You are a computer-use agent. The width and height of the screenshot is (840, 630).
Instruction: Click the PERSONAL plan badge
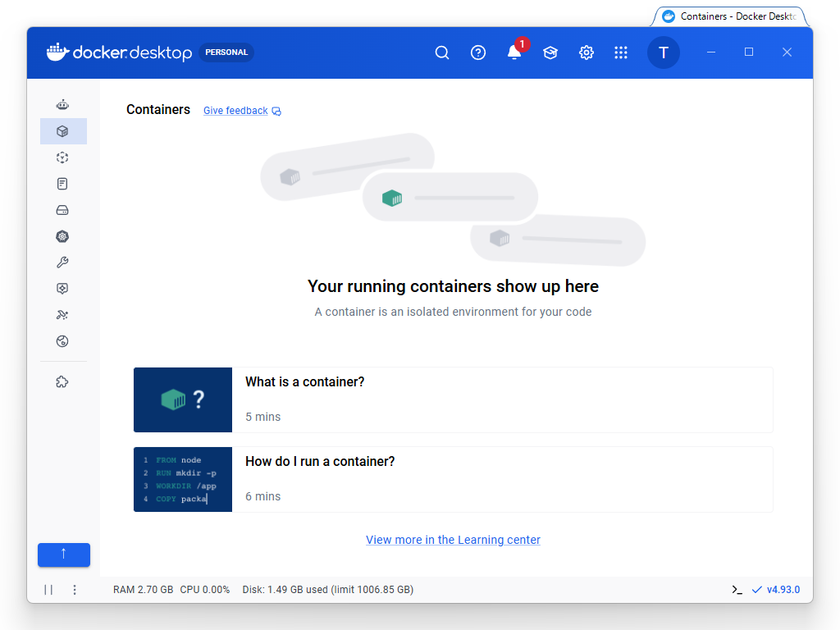click(226, 52)
